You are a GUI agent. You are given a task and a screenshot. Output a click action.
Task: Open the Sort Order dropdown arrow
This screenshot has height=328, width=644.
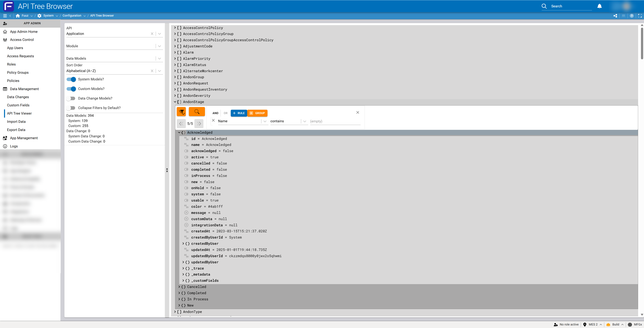pyautogui.click(x=159, y=71)
